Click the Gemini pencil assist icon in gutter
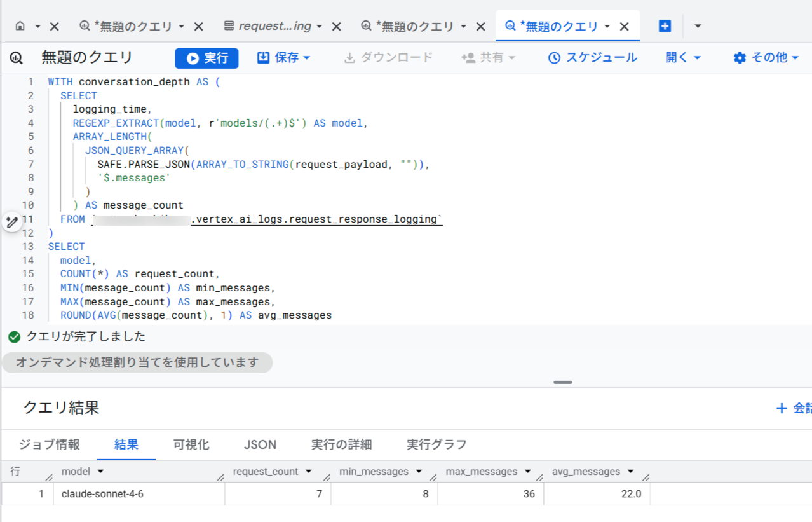 [12, 222]
